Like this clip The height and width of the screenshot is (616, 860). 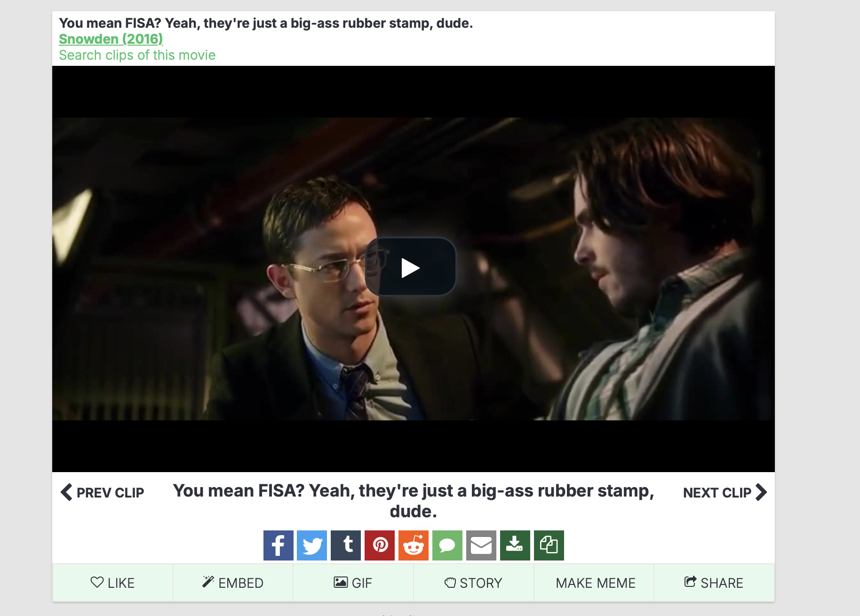point(112,583)
